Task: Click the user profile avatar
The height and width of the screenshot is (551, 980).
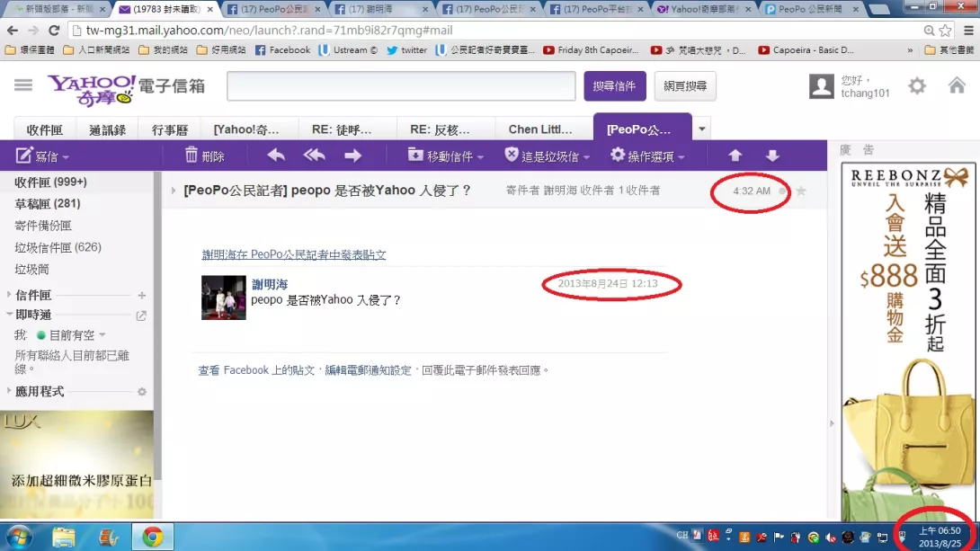Action: click(x=821, y=86)
